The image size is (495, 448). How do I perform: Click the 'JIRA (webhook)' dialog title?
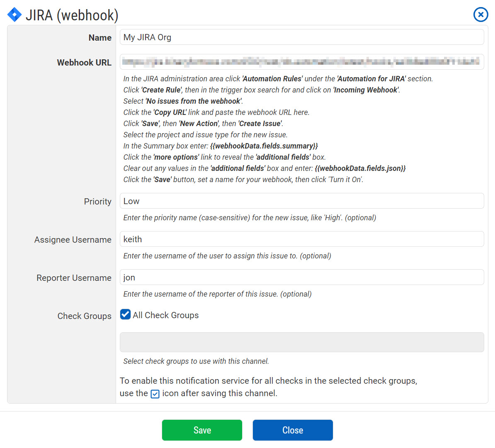pos(72,15)
